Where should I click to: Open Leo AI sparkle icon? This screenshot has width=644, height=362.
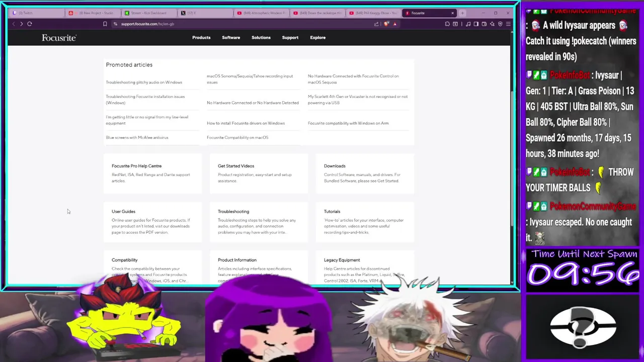(492, 24)
